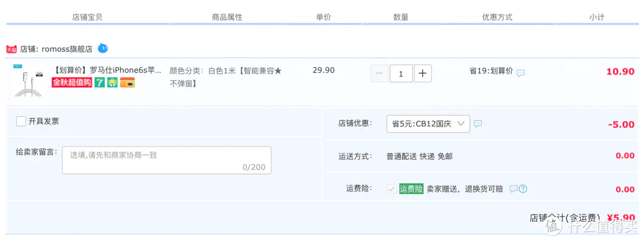Click the 给卖家留言： label
The height and width of the screenshot is (242, 644).
(x=36, y=153)
